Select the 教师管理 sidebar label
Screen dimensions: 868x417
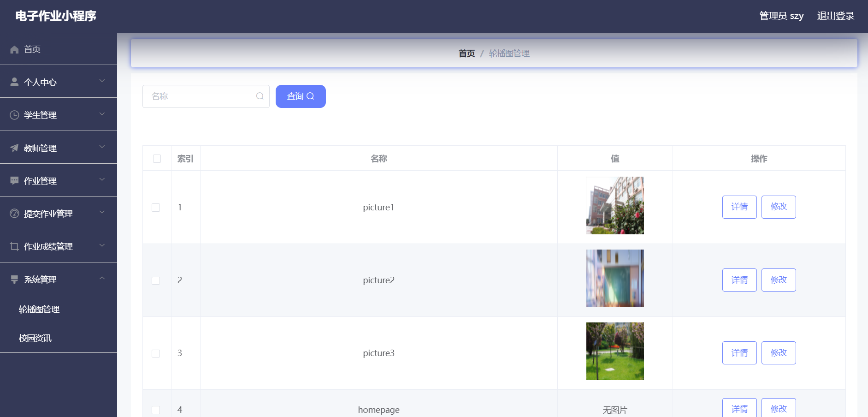point(40,148)
